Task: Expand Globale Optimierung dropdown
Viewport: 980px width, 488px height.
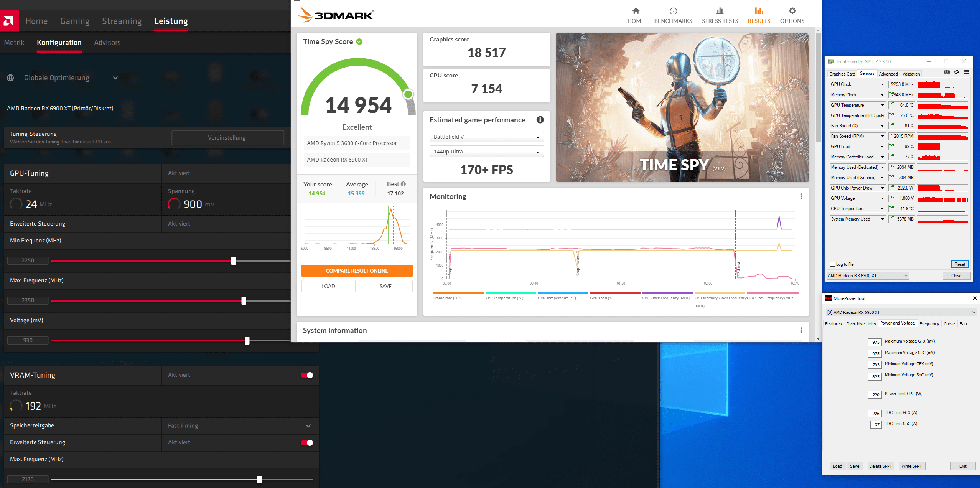Action: (115, 78)
